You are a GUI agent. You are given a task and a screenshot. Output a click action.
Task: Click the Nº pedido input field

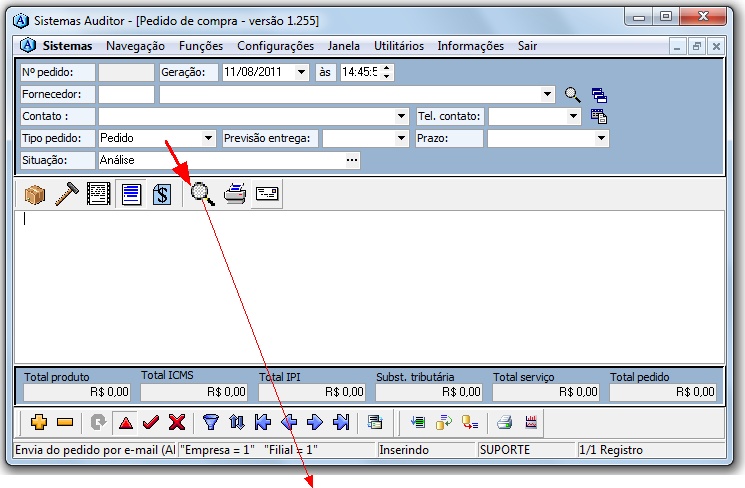tap(126, 72)
